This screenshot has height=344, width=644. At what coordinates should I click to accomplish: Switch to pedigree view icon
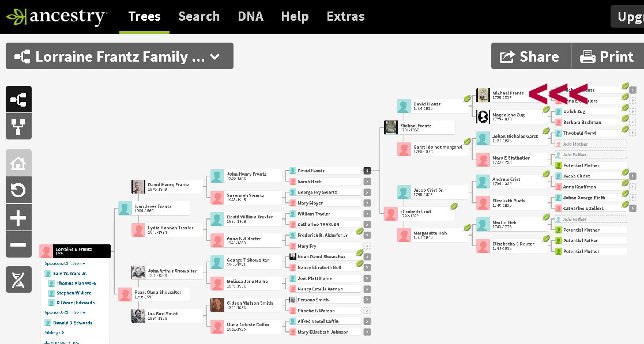[x=18, y=99]
